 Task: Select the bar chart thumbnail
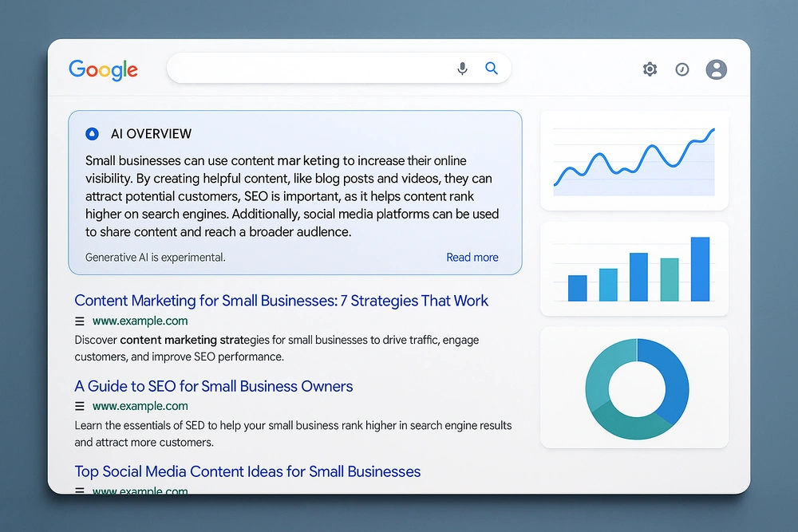point(634,269)
